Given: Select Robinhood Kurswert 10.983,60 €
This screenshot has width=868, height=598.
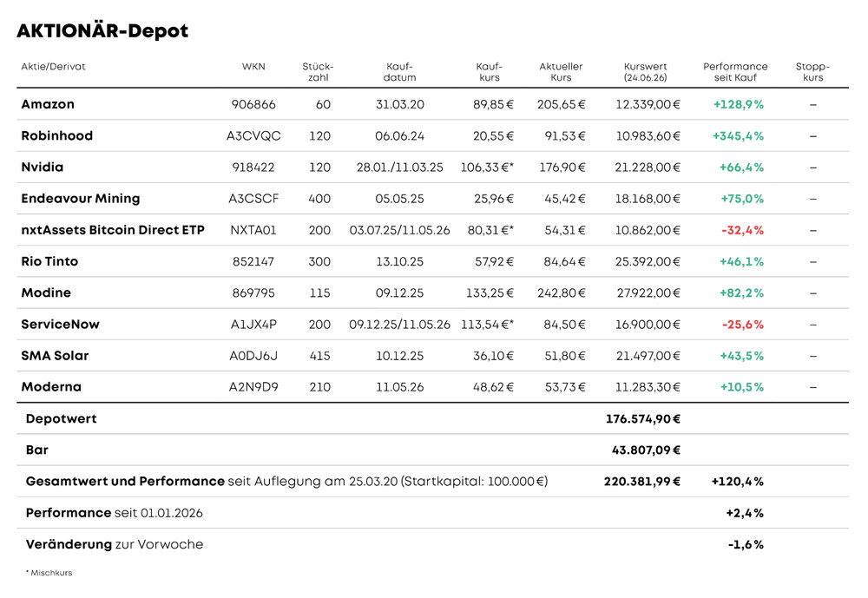Looking at the screenshot, I should point(648,135).
